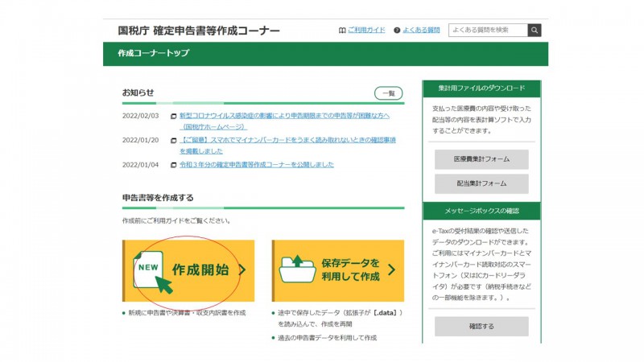This screenshot has width=644, height=362.
Task: Click the 申告書等を作成する heading
Action: click(158, 198)
